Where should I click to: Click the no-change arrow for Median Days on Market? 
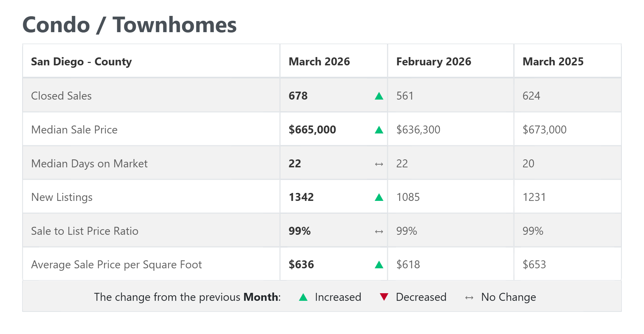pyautogui.click(x=379, y=164)
